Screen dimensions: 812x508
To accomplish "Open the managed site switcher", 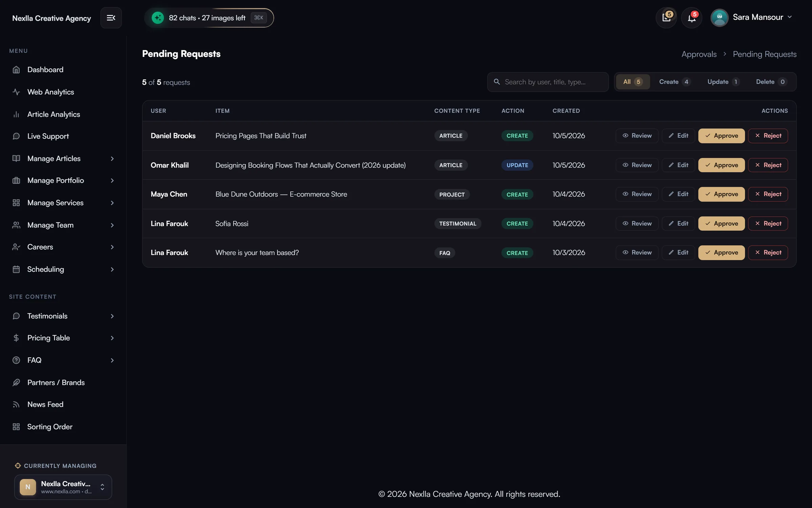I will click(63, 487).
